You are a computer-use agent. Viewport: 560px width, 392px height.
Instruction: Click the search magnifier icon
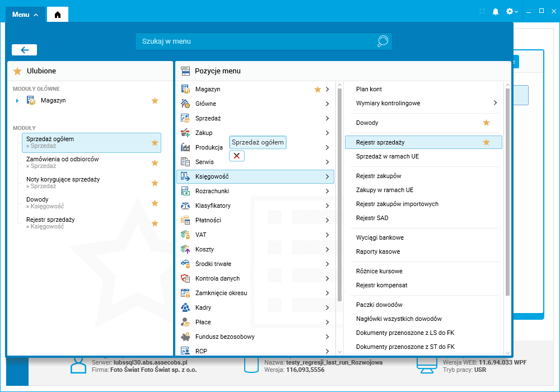point(382,41)
